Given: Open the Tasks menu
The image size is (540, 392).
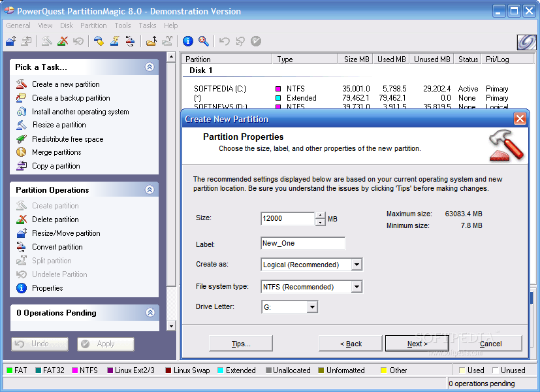Looking at the screenshot, I should (x=148, y=25).
